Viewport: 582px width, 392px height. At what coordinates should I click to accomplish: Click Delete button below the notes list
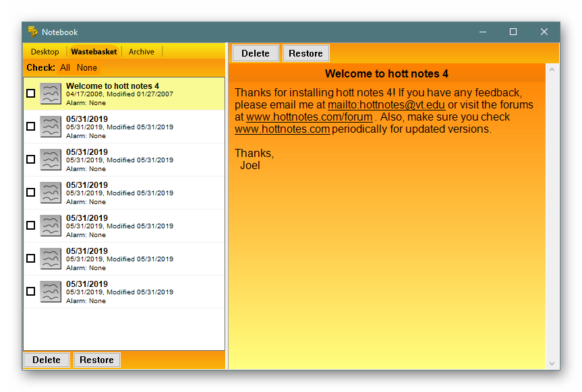click(47, 360)
